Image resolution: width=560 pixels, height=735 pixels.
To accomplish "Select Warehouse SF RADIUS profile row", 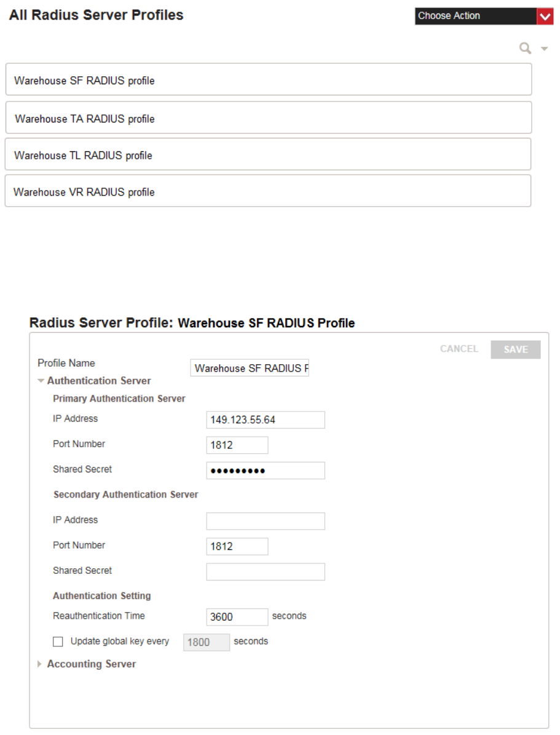I will (x=269, y=80).
